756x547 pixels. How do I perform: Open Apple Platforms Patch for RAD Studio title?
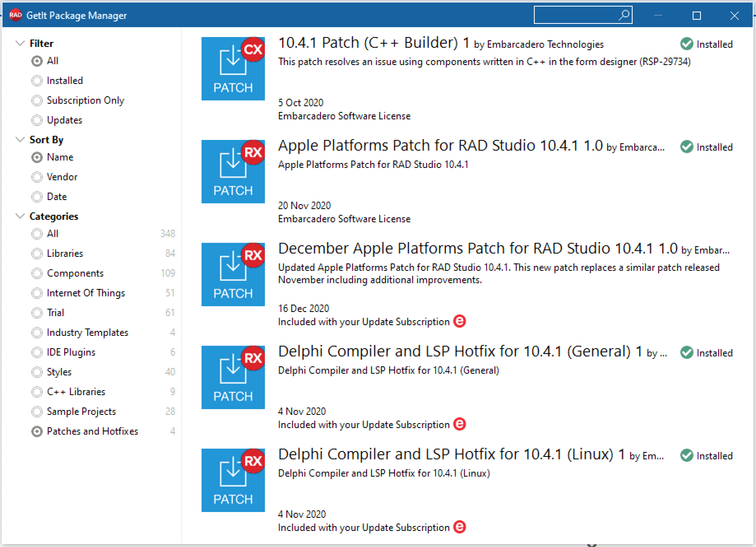(440, 145)
